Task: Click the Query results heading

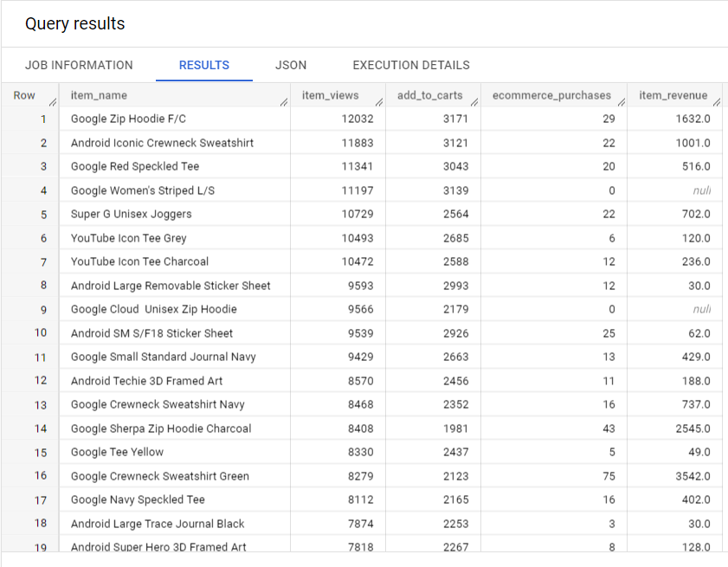Action: coord(74,23)
